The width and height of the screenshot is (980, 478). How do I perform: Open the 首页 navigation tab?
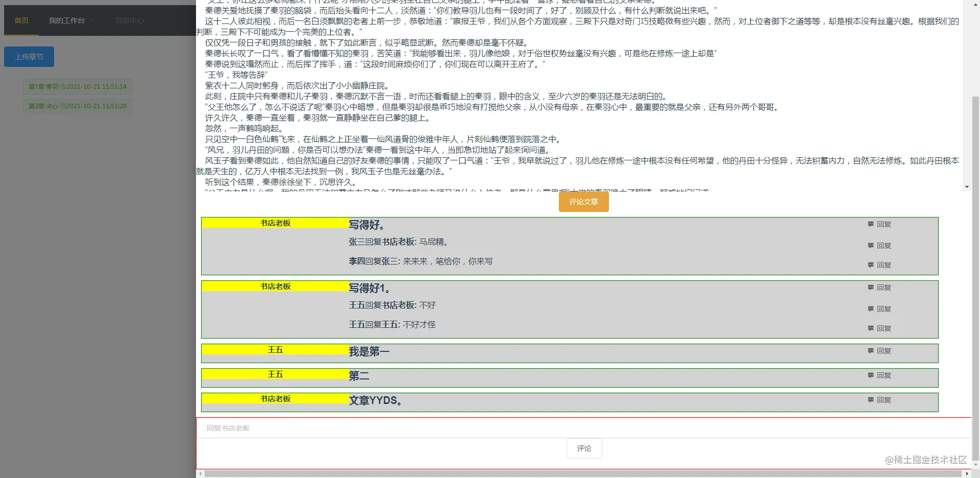point(21,20)
